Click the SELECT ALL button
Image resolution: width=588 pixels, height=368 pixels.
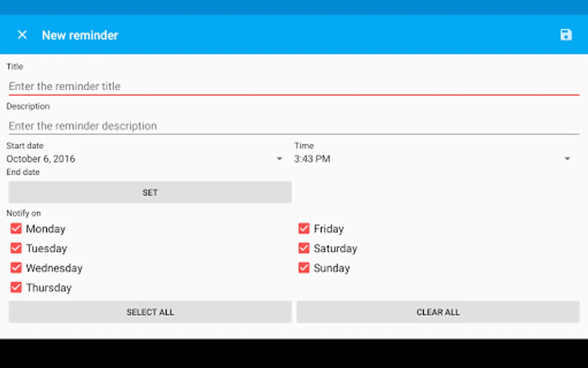pyautogui.click(x=150, y=312)
